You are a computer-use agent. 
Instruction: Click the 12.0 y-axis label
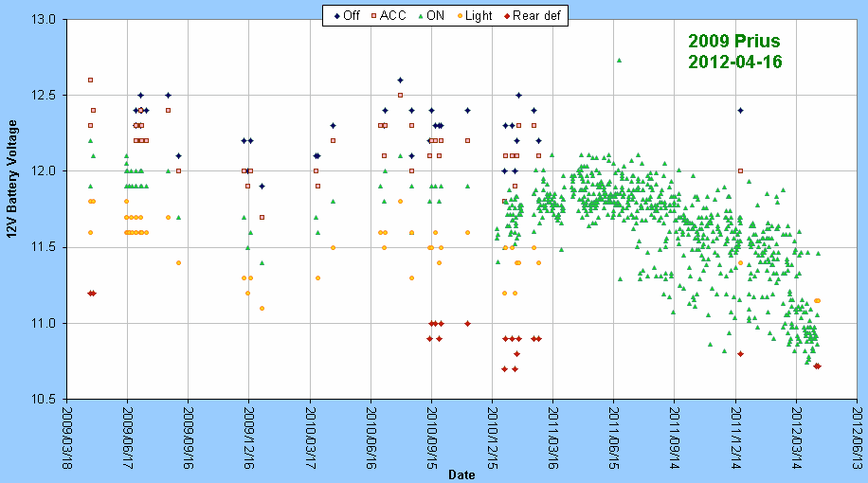click(x=45, y=171)
